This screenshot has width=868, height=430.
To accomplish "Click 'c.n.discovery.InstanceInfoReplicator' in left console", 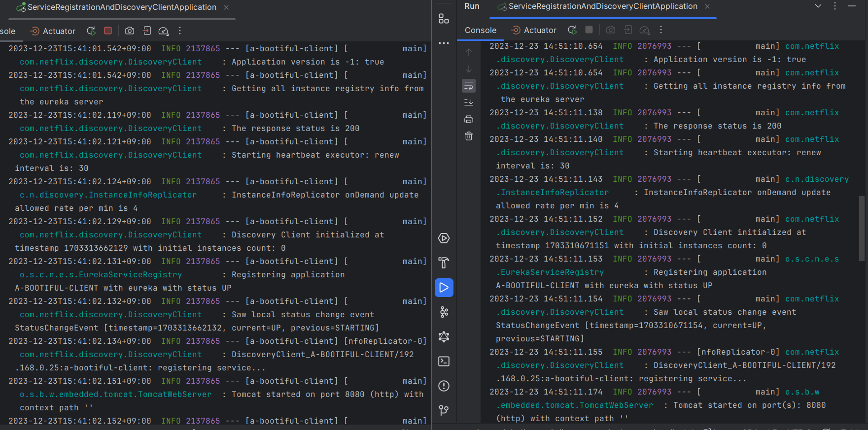I will (x=108, y=195).
